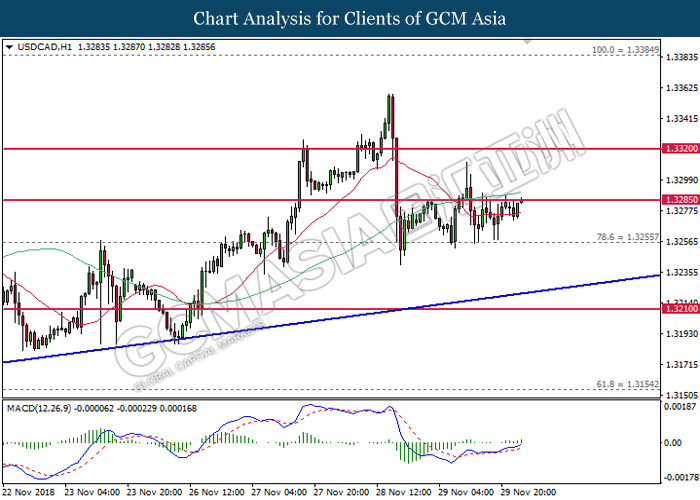Viewport: 700px width, 500px height.
Task: Click the 23 Nov 20:00 time axis label
Action: pos(154,492)
